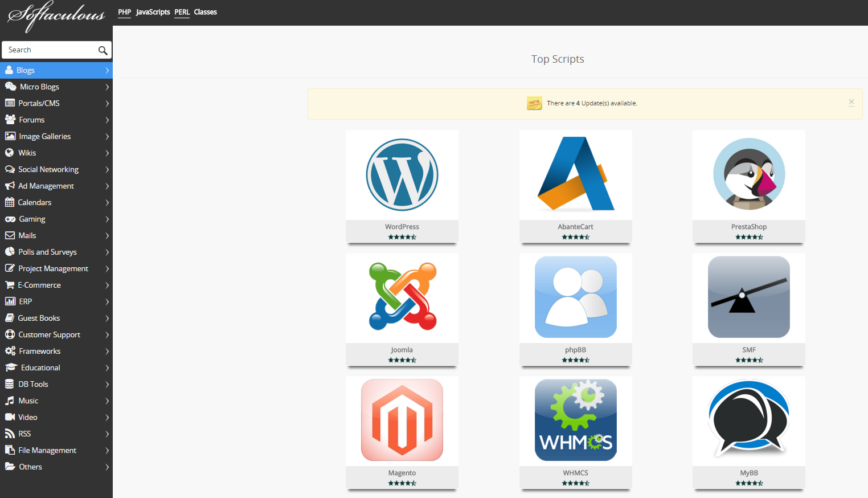
Task: Click the Frameworks gears icon
Action: click(10, 351)
